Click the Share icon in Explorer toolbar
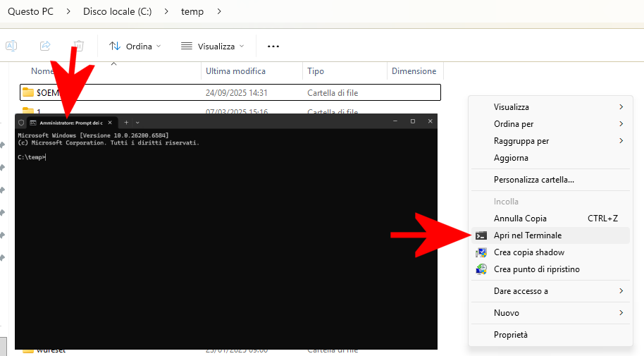 point(45,46)
